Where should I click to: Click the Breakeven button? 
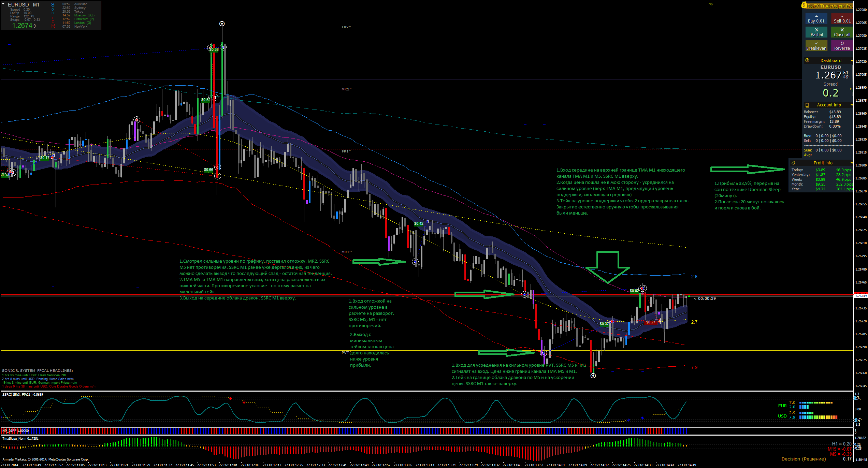pos(816,46)
